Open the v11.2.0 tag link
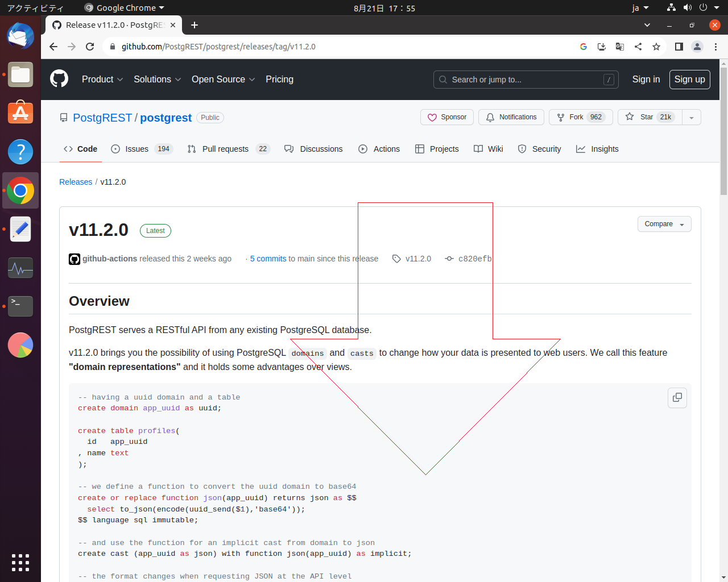The height and width of the screenshot is (582, 728). [x=412, y=259]
